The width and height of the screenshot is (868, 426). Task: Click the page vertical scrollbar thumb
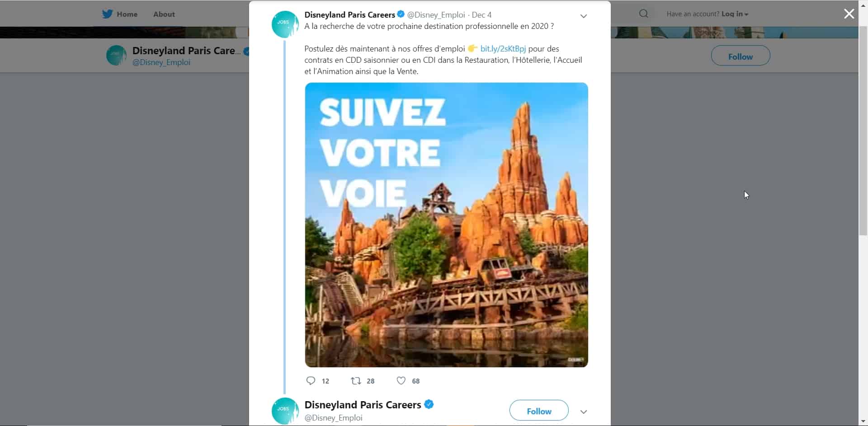[863, 131]
